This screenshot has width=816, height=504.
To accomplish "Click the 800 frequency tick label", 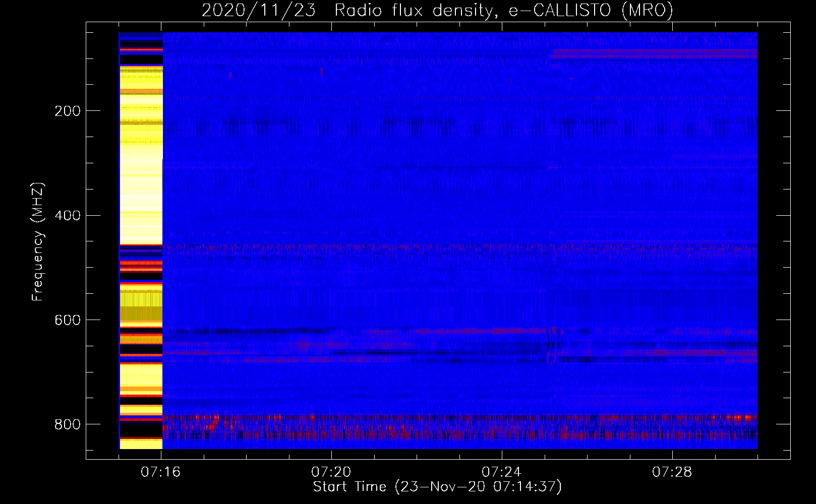I will pos(68,424).
